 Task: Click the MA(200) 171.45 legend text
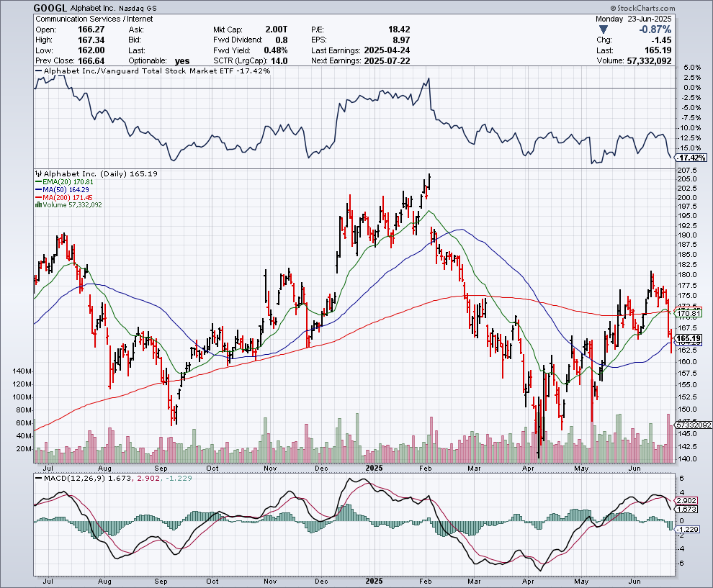click(x=68, y=198)
